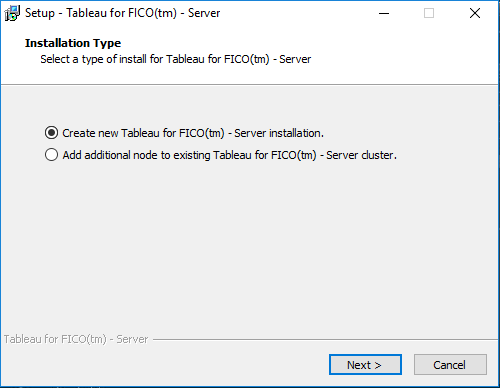Screen dimensions: 500x388
Task: Click the 'Server installation.' option label text
Action: tap(279, 133)
